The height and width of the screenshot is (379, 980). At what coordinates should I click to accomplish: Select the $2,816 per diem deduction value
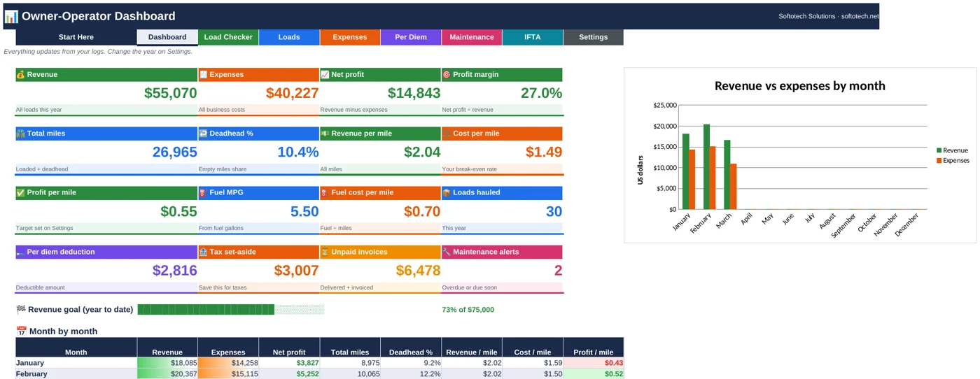[x=174, y=270]
